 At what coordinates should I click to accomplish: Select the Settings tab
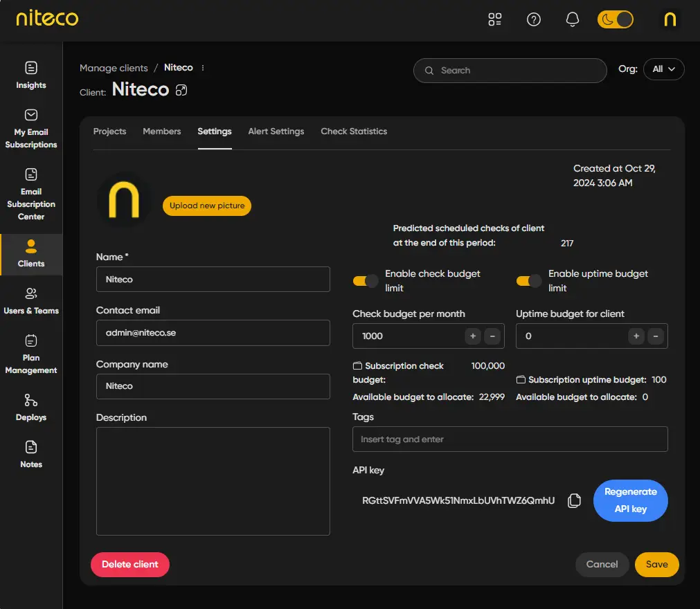(x=214, y=131)
